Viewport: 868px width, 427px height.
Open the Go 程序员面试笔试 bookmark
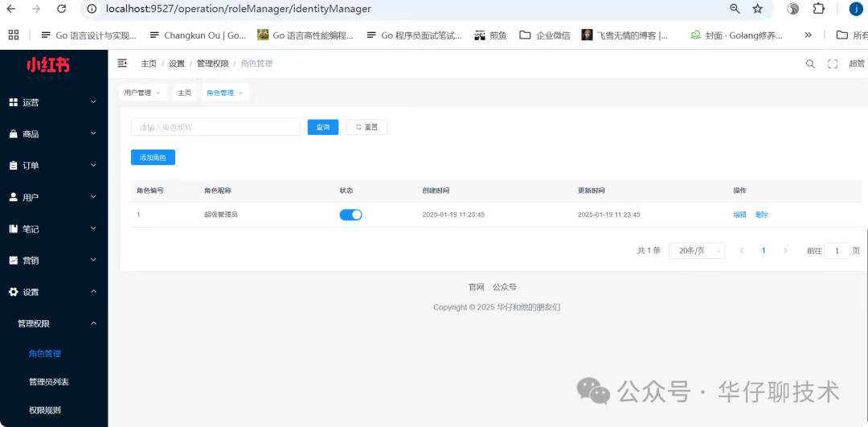click(x=414, y=35)
